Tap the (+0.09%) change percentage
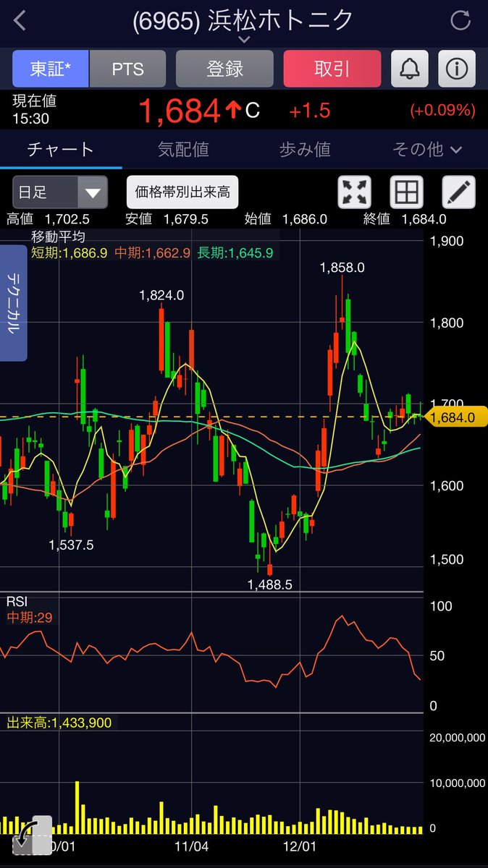Viewport: 488px width, 868px height. 443,111
